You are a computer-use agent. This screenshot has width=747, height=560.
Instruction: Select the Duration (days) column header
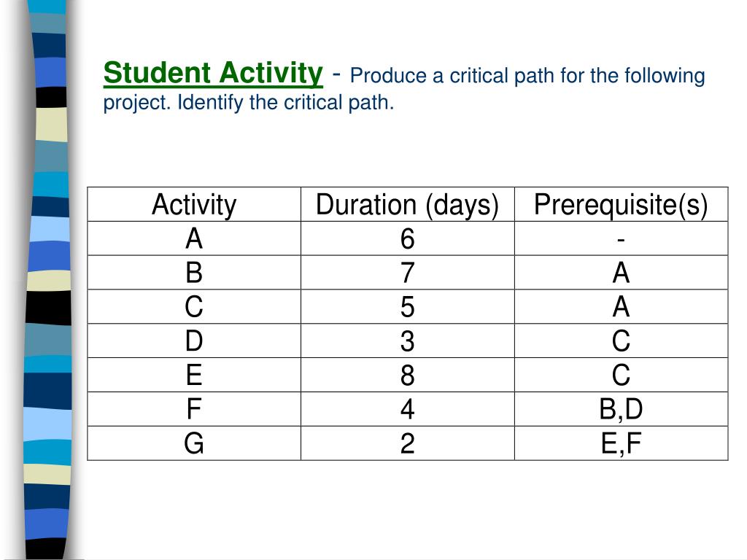[x=408, y=204]
